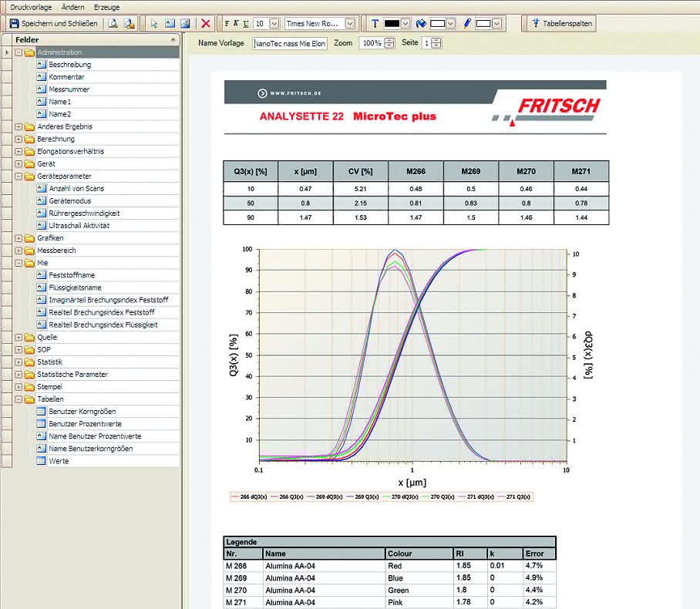Toggle bold formatting (F)
The image size is (700, 609).
pos(227,23)
